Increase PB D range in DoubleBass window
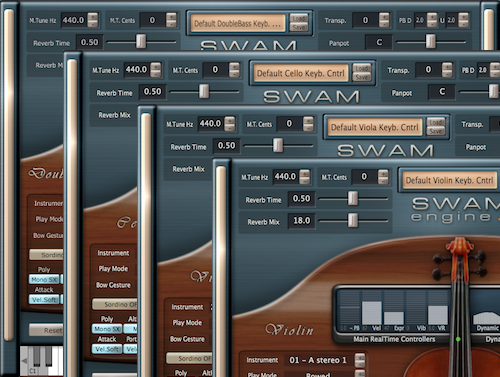 point(432,17)
